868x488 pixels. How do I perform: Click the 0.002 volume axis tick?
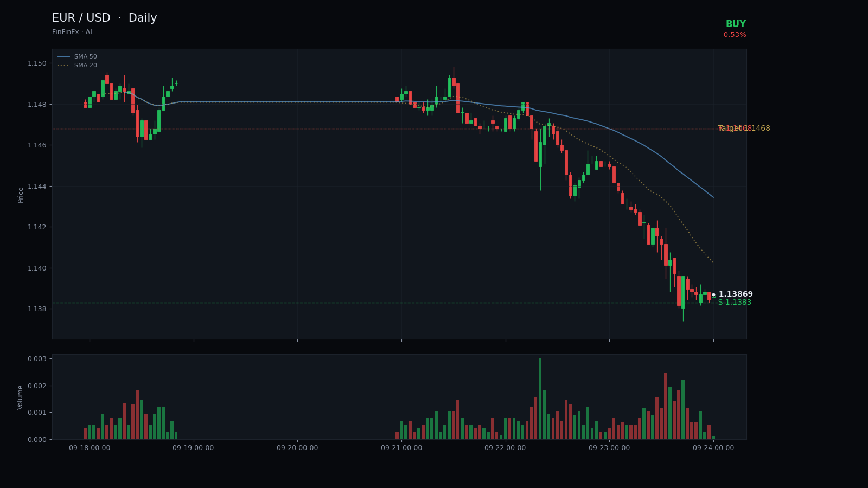click(x=37, y=386)
